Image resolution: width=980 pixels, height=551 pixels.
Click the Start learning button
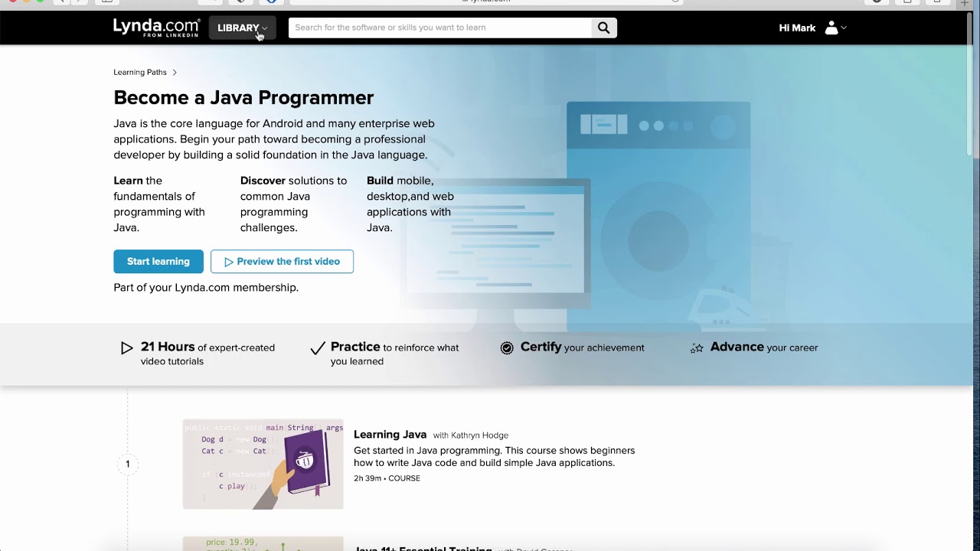click(158, 261)
